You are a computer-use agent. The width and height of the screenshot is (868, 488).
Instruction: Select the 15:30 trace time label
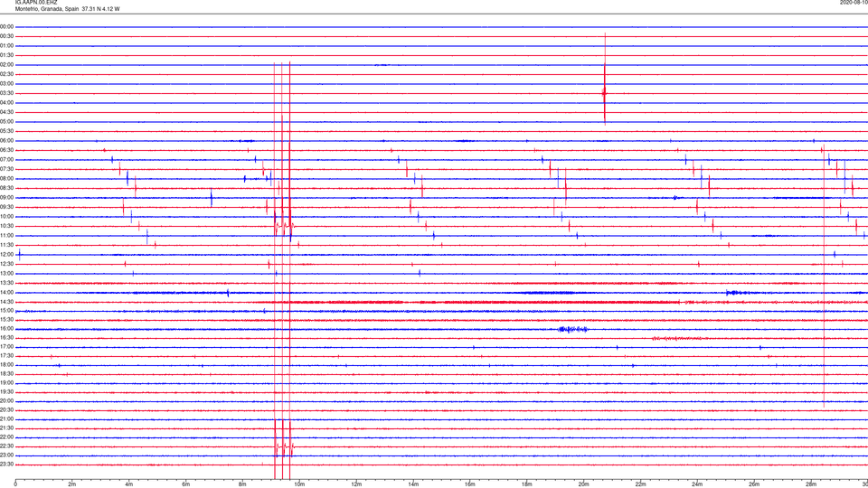[6, 320]
